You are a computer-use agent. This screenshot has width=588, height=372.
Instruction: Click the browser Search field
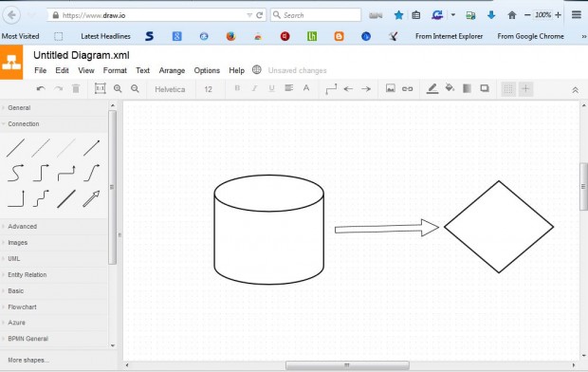tap(316, 15)
